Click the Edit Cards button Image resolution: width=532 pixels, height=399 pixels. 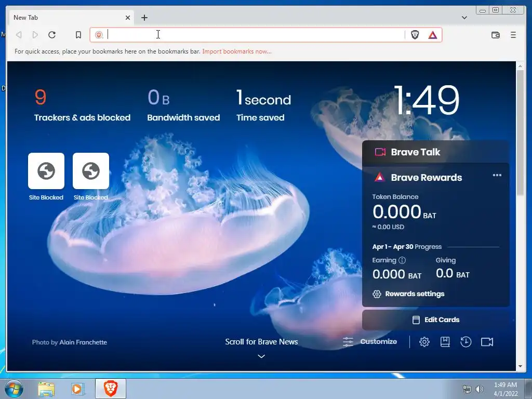coord(436,320)
